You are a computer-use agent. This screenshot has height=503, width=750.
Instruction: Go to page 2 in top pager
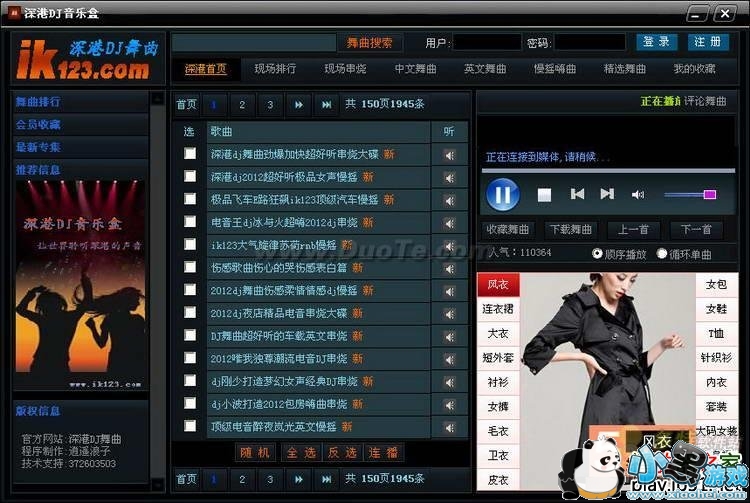click(242, 104)
